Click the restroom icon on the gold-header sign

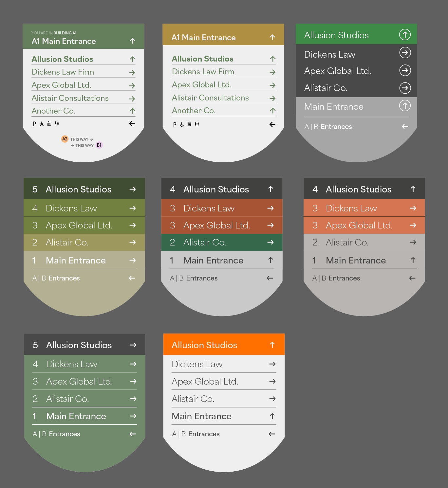(197, 124)
